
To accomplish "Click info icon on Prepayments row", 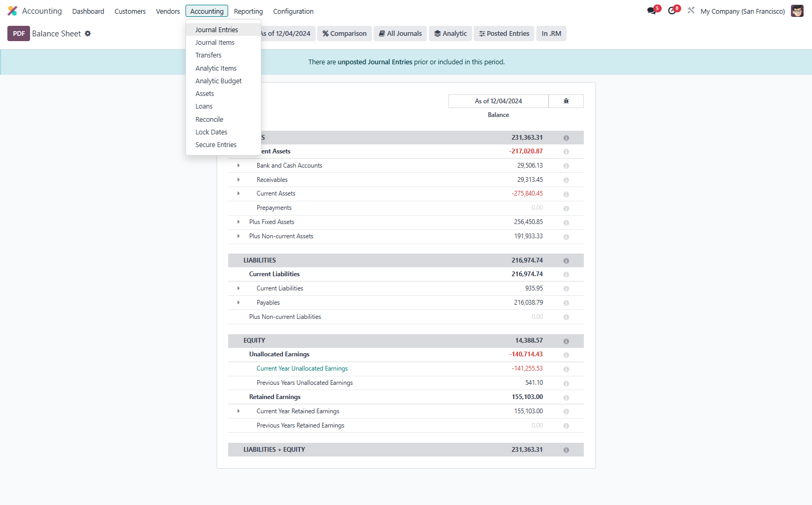I will coord(566,208).
